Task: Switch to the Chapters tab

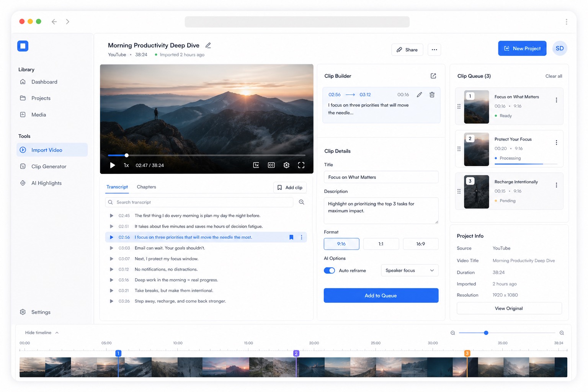Action: [x=146, y=187]
